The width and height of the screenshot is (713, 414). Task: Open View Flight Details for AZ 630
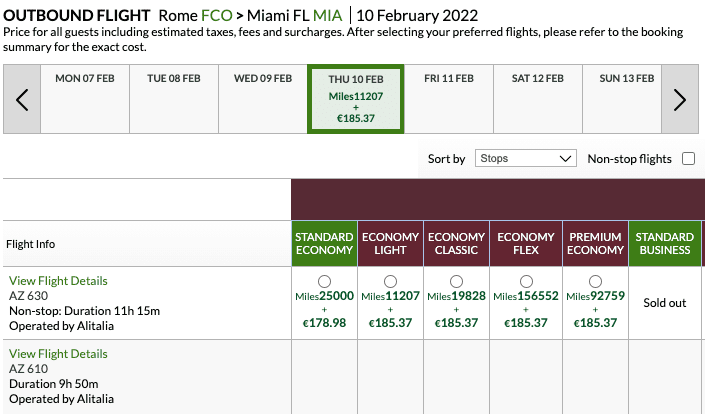(58, 281)
